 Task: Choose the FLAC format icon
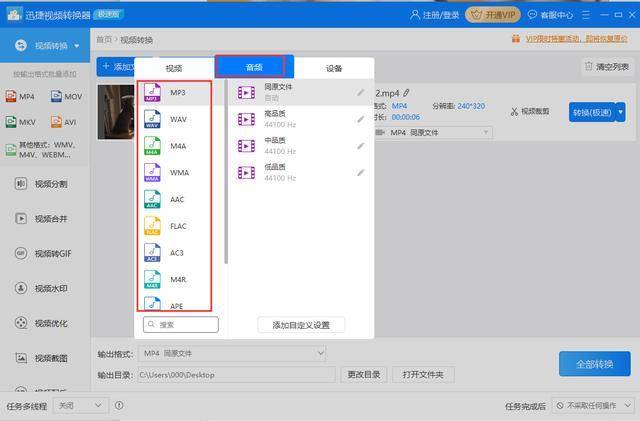[152, 226]
